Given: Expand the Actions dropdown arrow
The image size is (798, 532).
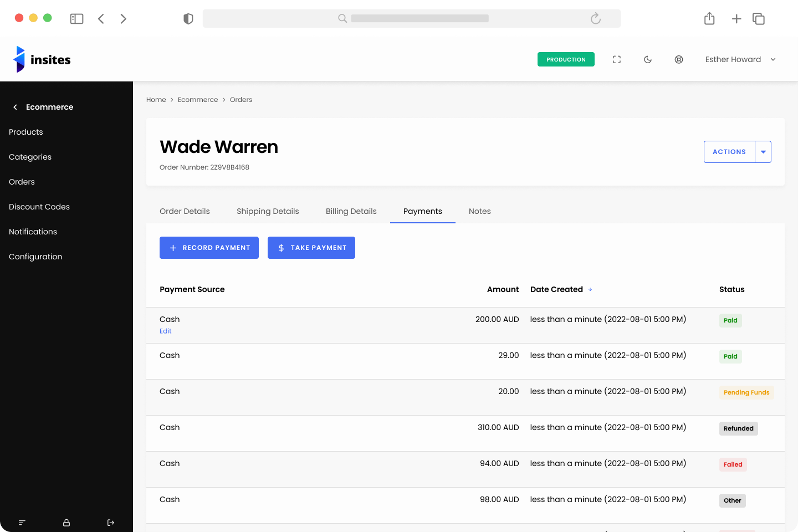Looking at the screenshot, I should 763,152.
